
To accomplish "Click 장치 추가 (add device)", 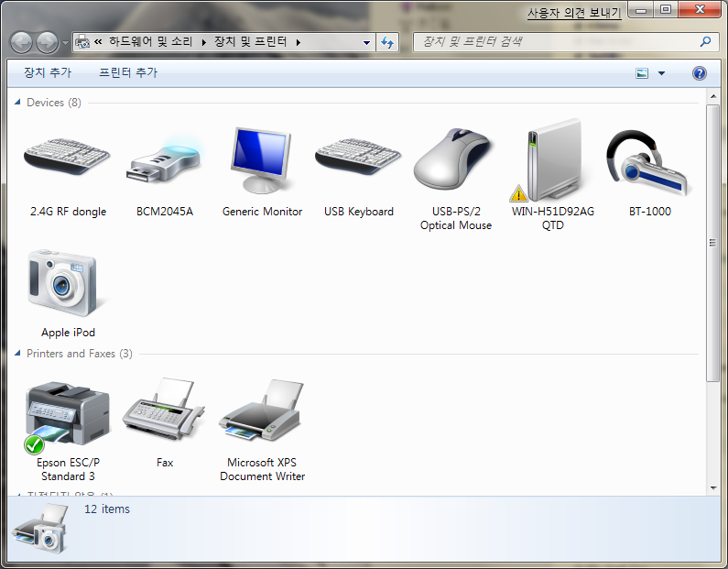I will pyautogui.click(x=48, y=72).
